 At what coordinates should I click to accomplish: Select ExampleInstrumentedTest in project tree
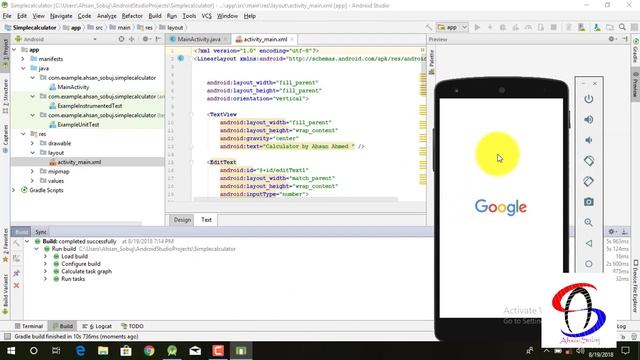pos(90,106)
